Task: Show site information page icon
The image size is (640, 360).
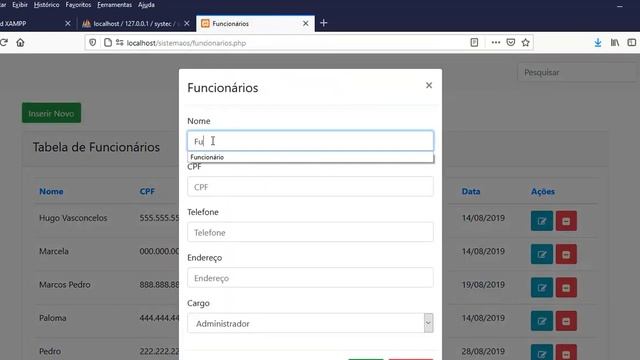Action: point(108,42)
